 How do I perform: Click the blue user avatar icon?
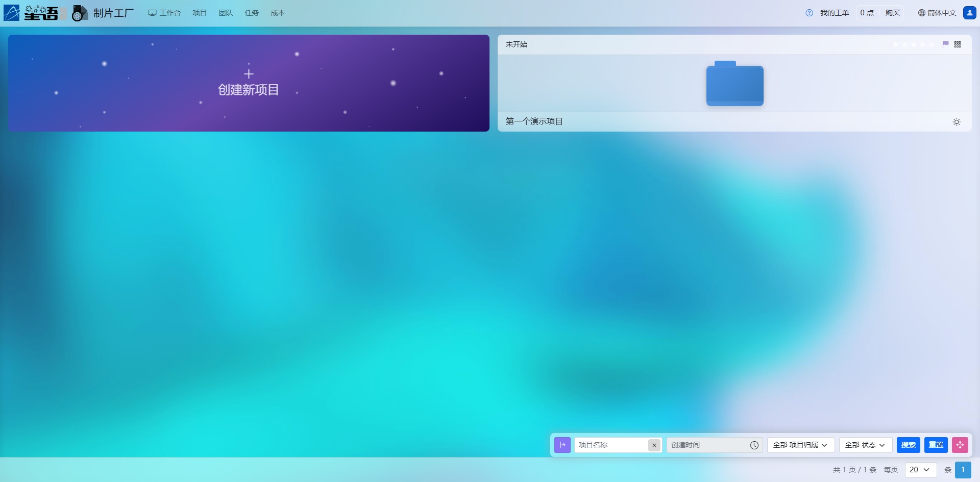click(x=969, y=13)
